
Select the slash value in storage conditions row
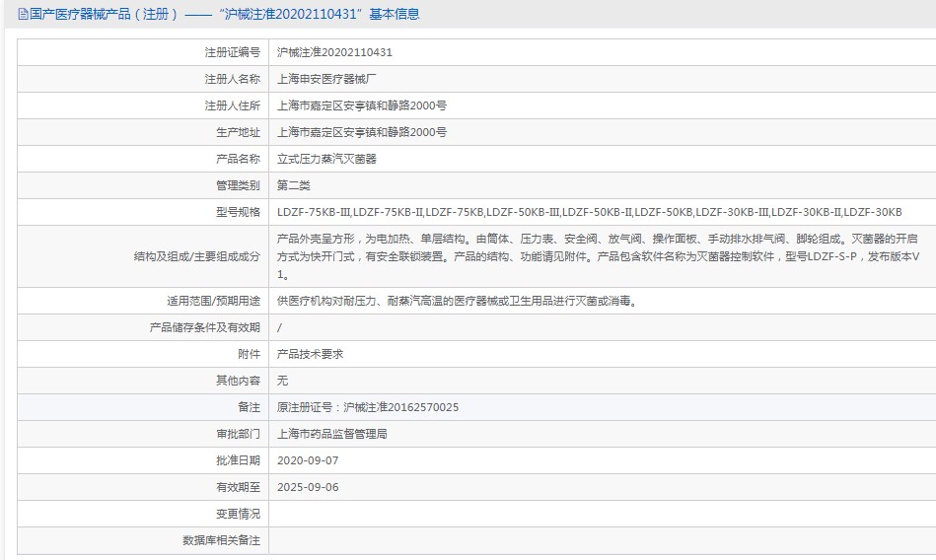pos(279,327)
